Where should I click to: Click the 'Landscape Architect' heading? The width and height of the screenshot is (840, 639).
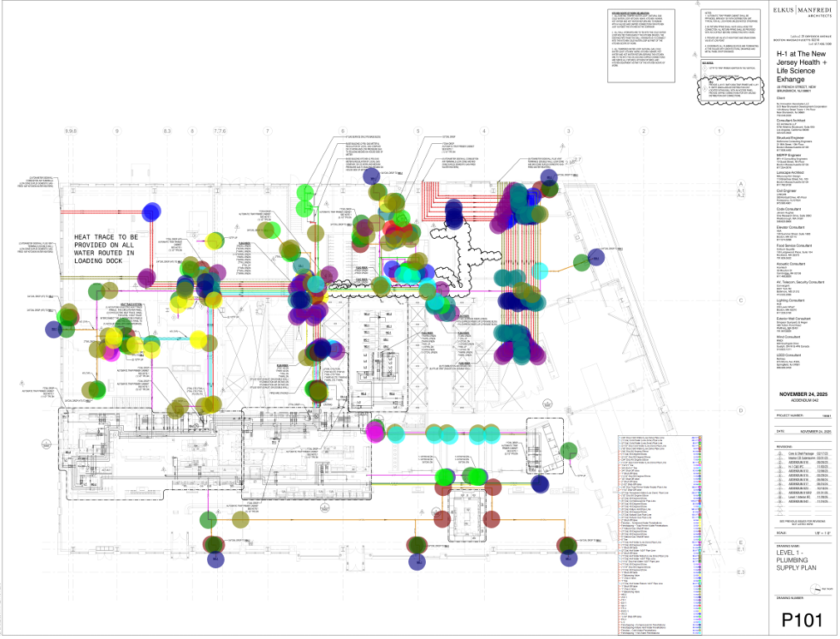pyautogui.click(x=790, y=172)
